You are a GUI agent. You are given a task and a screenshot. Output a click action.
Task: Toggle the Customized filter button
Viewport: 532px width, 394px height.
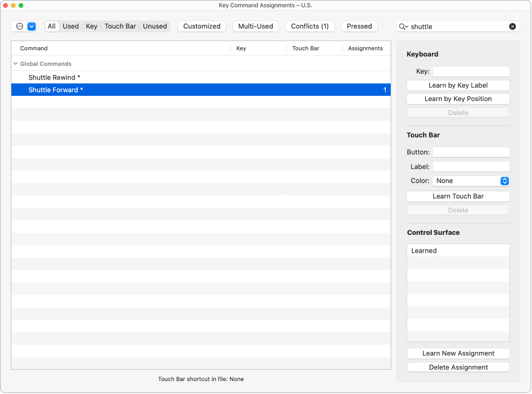coord(202,26)
